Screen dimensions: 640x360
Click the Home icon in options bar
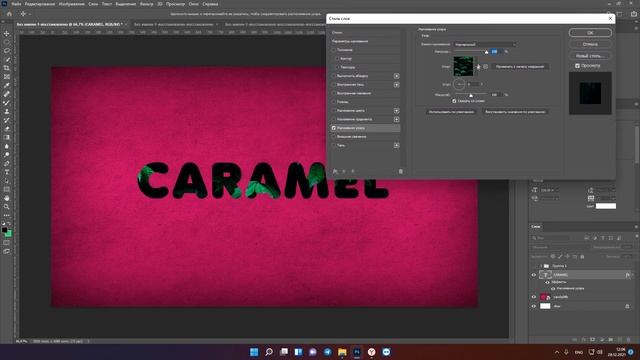9,14
